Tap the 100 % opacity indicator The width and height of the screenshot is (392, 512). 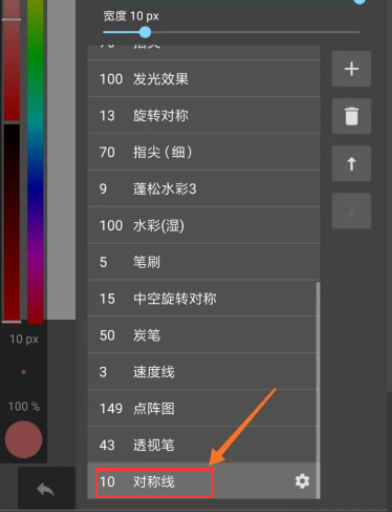point(24,406)
